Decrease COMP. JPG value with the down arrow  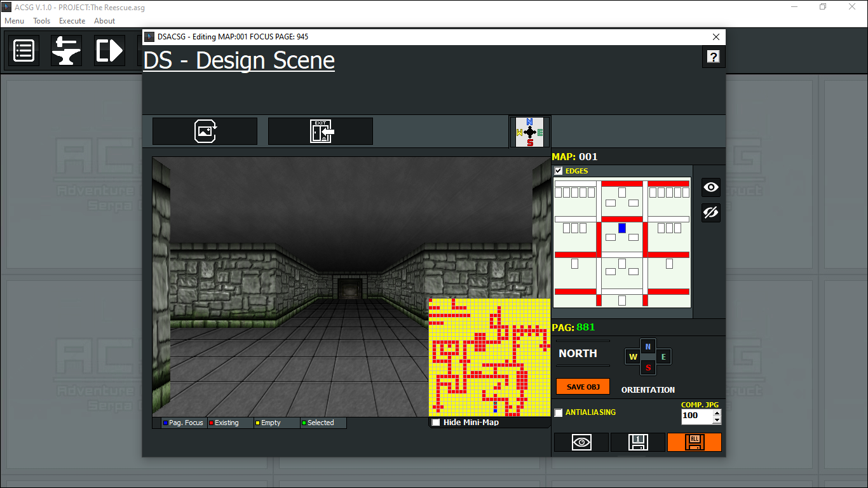[717, 419]
